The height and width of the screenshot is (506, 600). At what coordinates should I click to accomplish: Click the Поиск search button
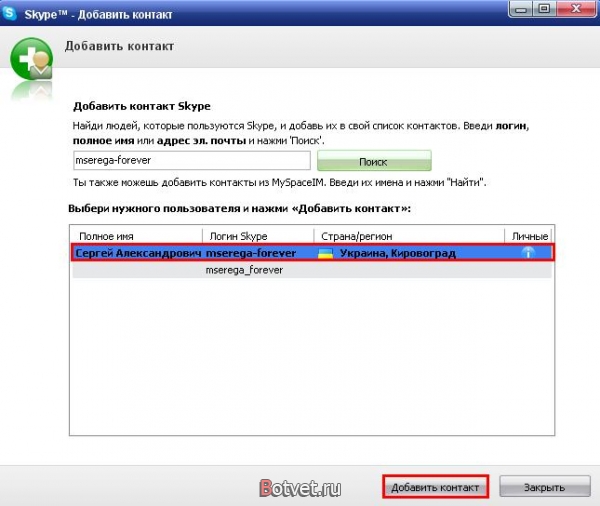(374, 161)
